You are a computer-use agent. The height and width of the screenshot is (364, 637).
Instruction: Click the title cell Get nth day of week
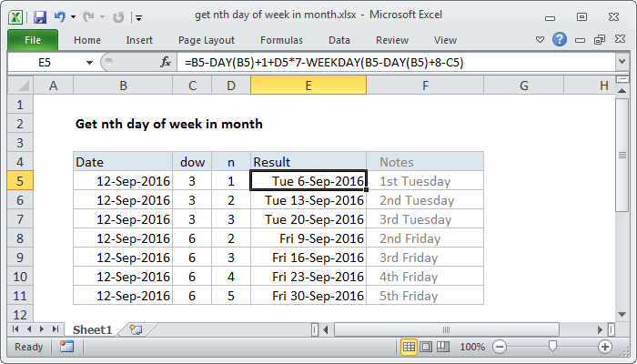(x=169, y=124)
